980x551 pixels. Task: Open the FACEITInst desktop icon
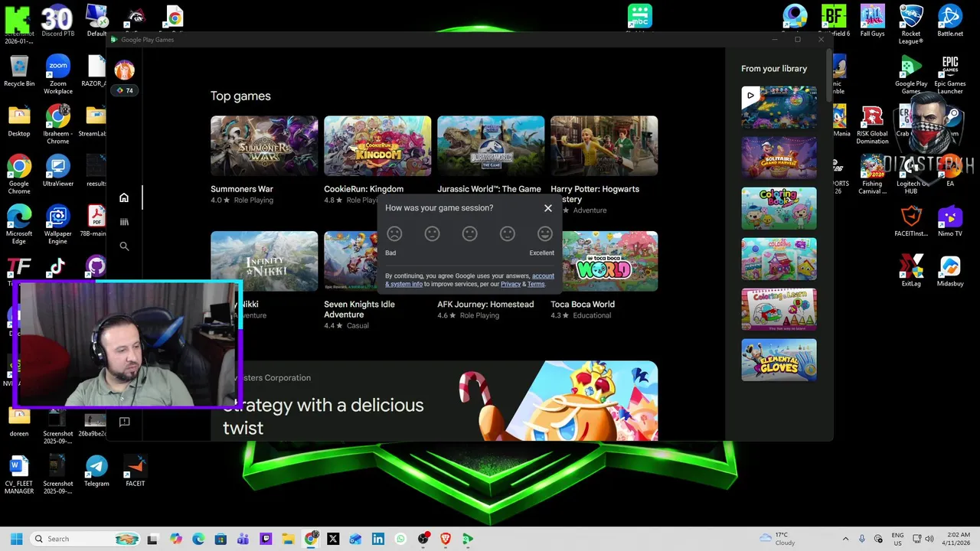[911, 220]
